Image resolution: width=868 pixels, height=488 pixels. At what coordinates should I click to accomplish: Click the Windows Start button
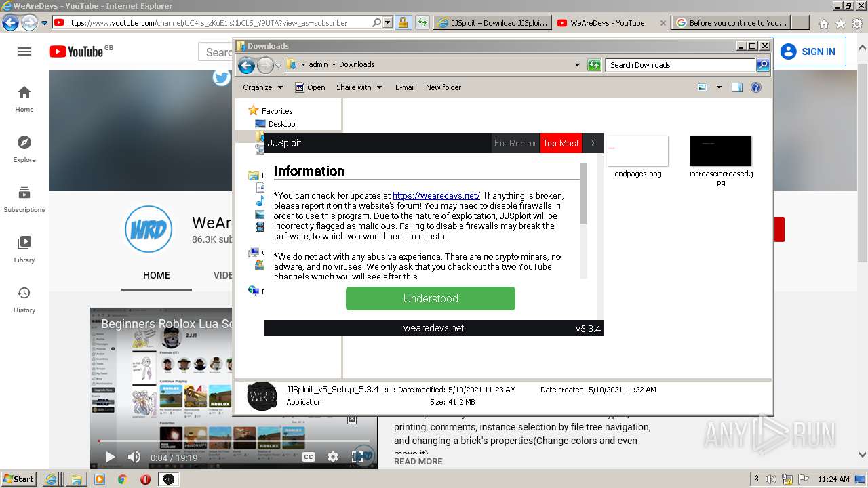(x=19, y=479)
